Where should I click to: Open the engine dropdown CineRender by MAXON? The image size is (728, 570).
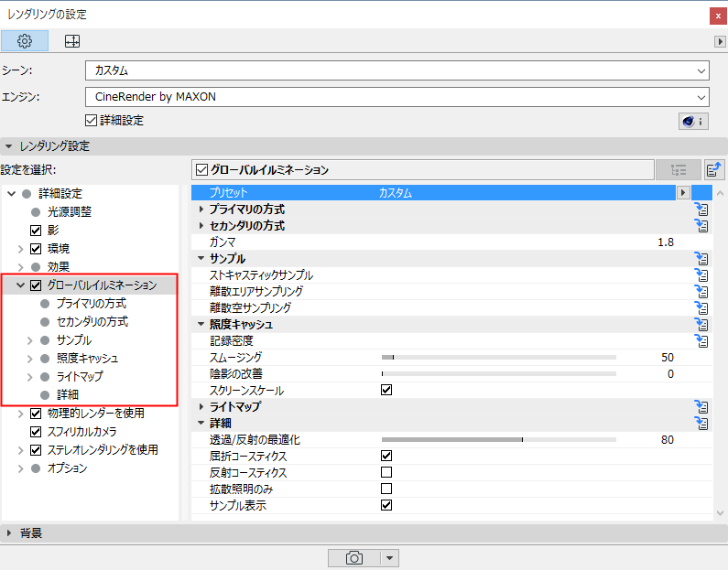[397, 97]
